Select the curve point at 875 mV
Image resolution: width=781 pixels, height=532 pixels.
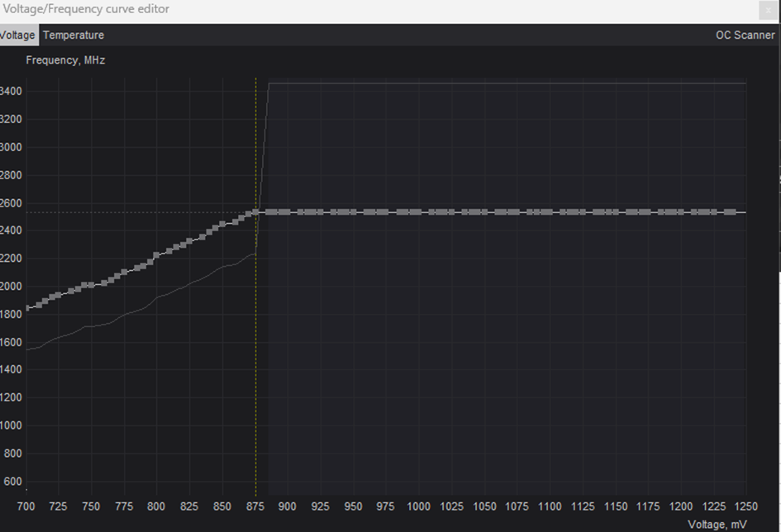point(256,212)
